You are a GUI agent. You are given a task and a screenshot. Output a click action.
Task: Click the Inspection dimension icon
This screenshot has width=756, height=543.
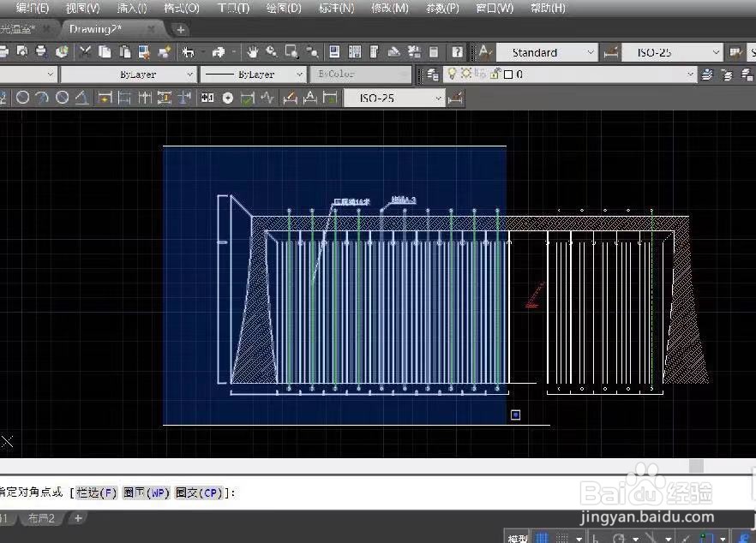coord(248,98)
